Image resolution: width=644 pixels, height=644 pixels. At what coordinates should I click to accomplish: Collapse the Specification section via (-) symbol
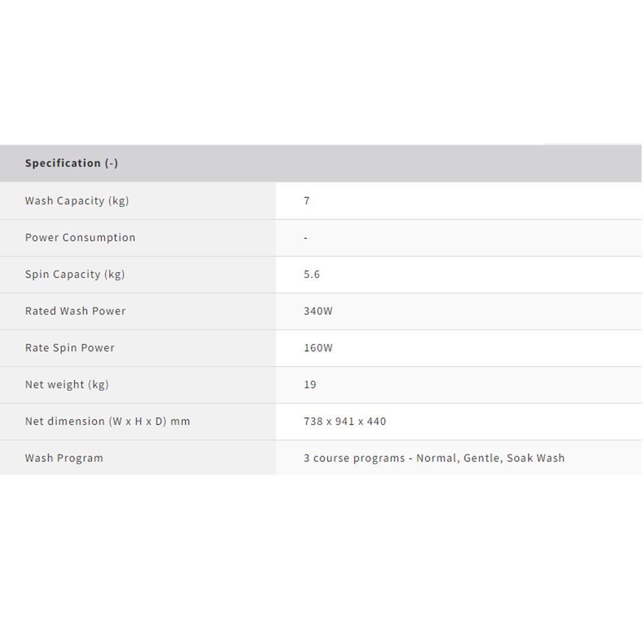point(112,163)
